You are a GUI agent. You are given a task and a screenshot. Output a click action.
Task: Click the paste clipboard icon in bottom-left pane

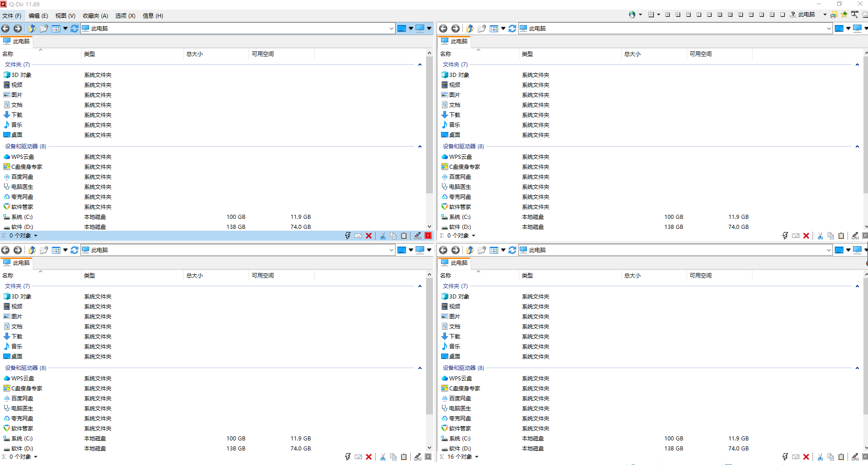pos(404,457)
